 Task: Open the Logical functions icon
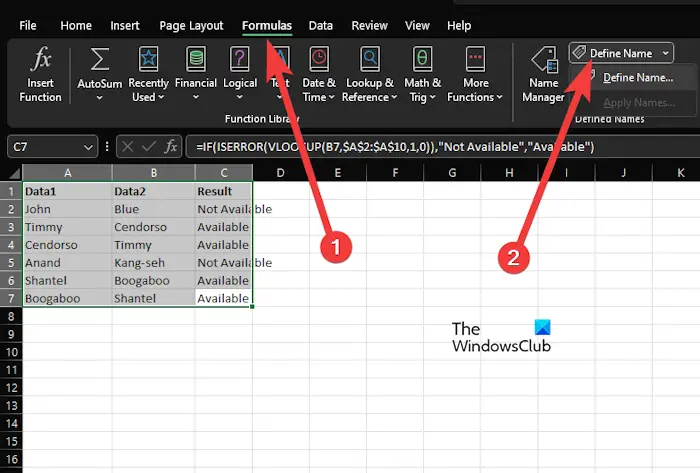[x=240, y=59]
